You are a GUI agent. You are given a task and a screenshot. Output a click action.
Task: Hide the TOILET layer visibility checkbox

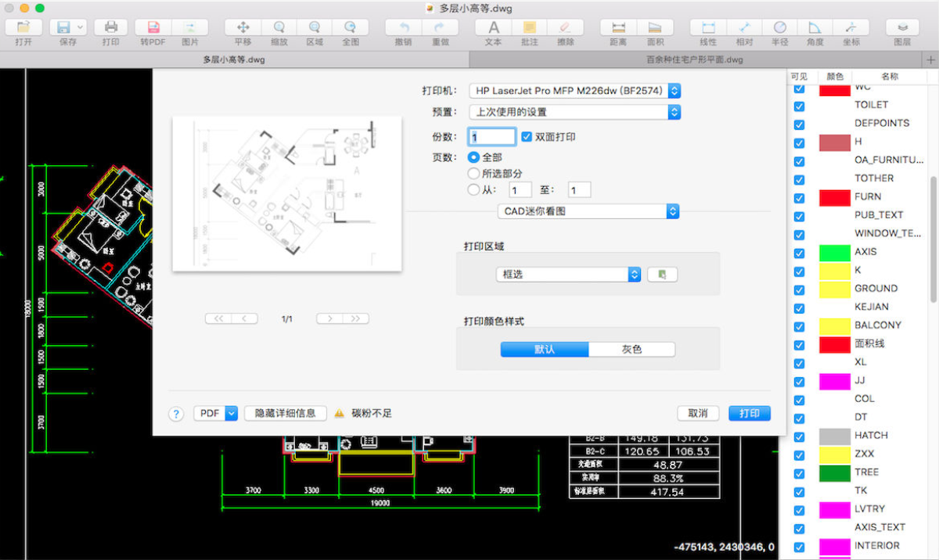799,106
